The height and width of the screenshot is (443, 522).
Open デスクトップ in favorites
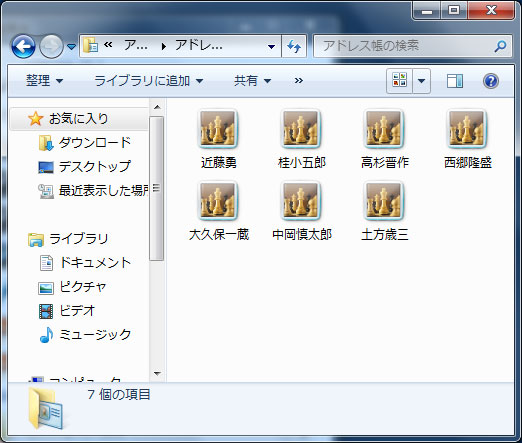pyautogui.click(x=85, y=167)
